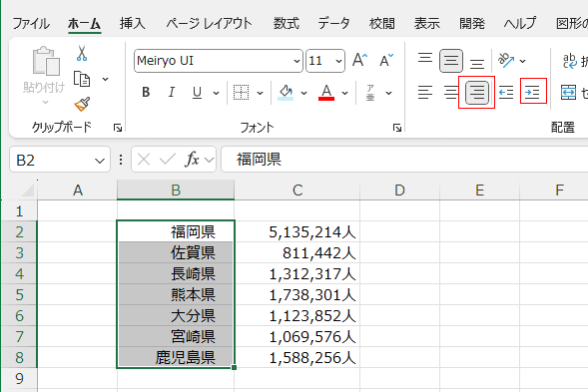Switch to the 挿入 tab
Viewport: 588px width, 392px height.
133,24
